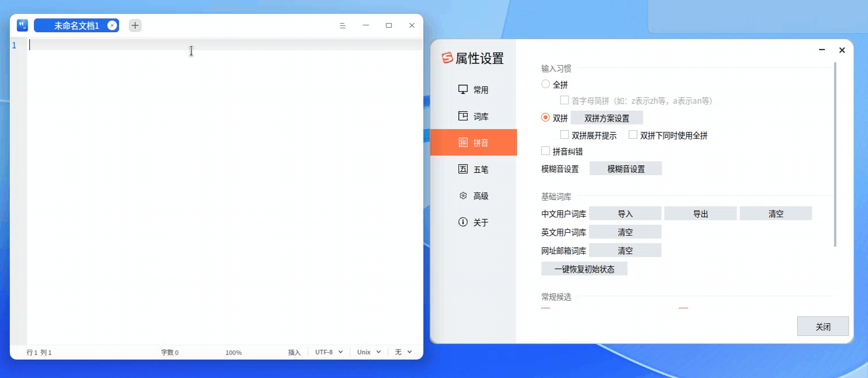
Task: Click the 基础词库 section heading
Action: 556,196
